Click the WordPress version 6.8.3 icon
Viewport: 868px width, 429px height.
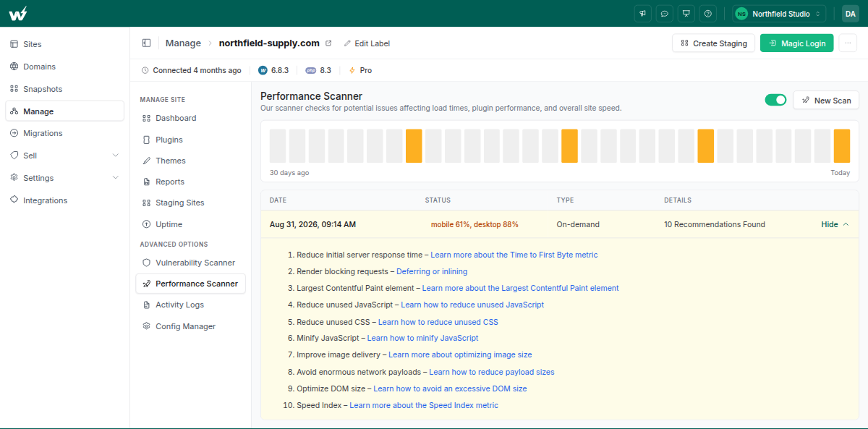263,70
